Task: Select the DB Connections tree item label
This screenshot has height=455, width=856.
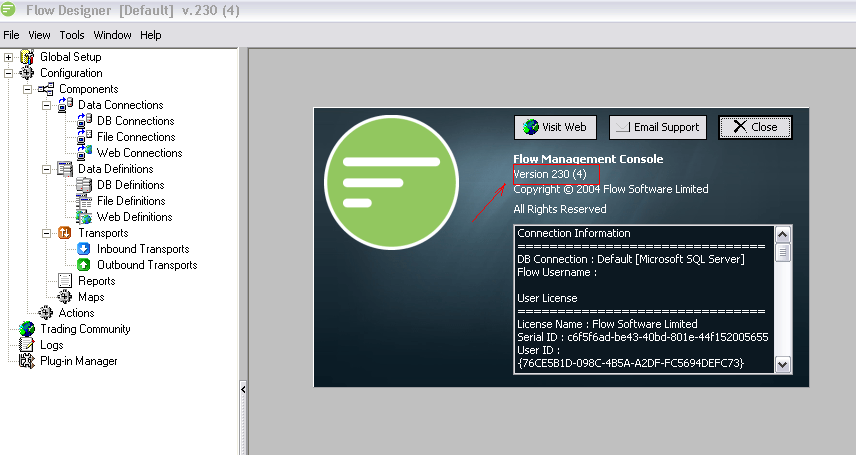Action: click(x=135, y=121)
